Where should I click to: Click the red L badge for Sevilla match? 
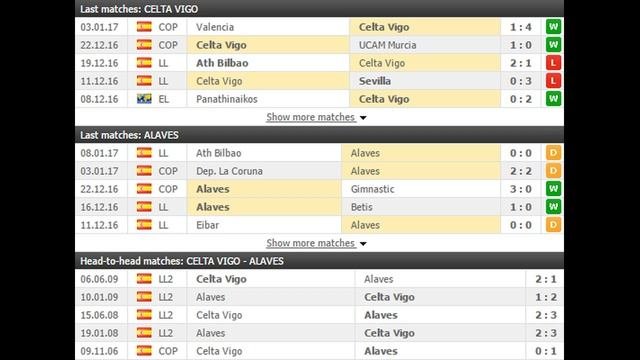(x=553, y=81)
